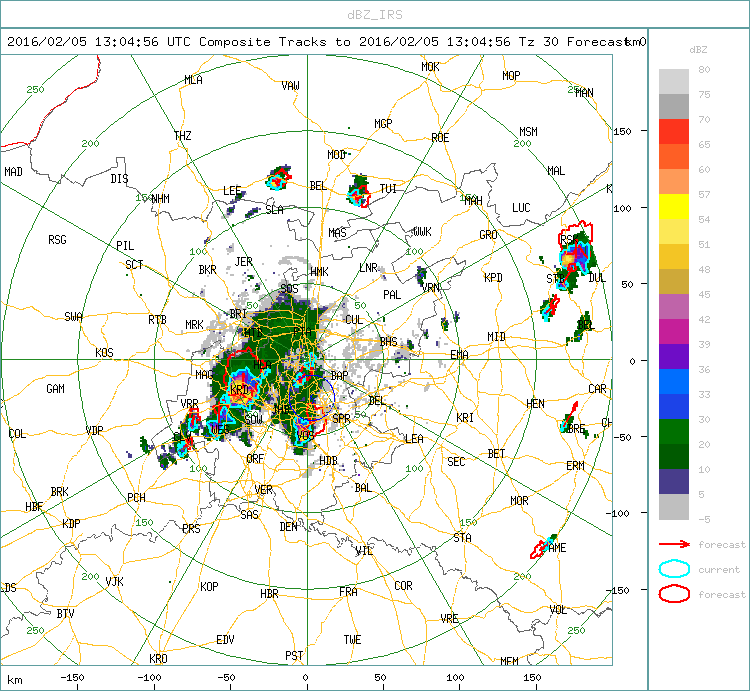750x691 pixels.
Task: Select the HBR station label
Action: coord(269,593)
